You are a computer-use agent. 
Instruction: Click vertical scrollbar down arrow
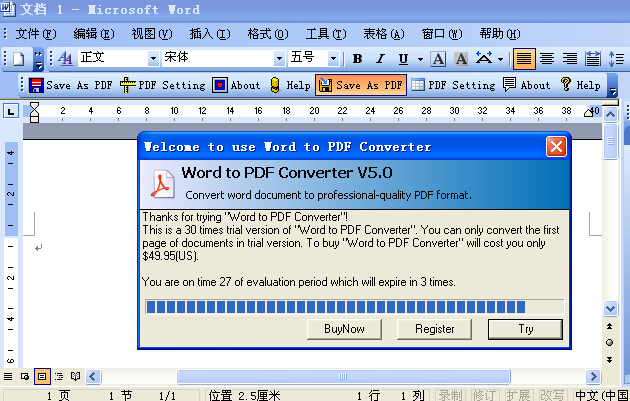pyautogui.click(x=610, y=309)
